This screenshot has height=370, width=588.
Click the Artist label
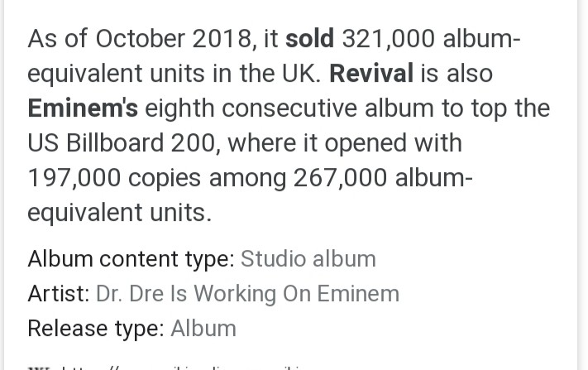[x=59, y=294]
